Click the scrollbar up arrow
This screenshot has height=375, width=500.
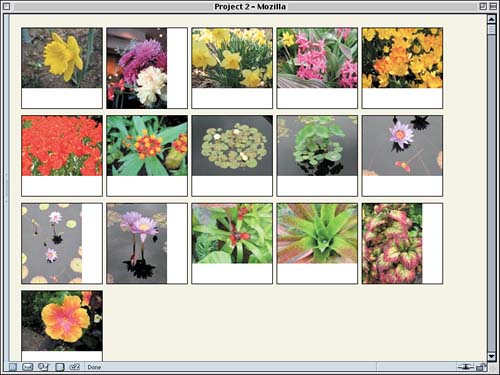coord(492,19)
